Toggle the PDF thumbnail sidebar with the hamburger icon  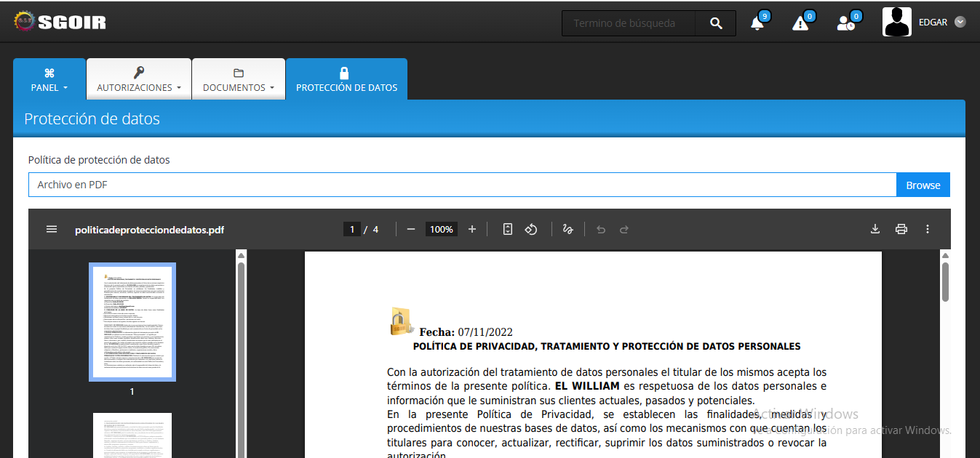click(x=52, y=229)
